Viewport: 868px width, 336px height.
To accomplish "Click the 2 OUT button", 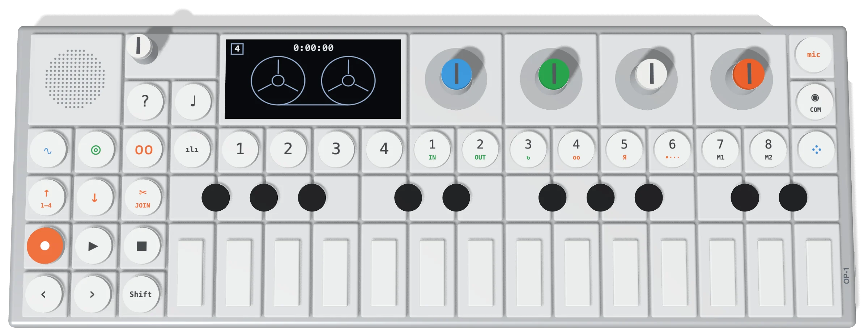I will [480, 149].
